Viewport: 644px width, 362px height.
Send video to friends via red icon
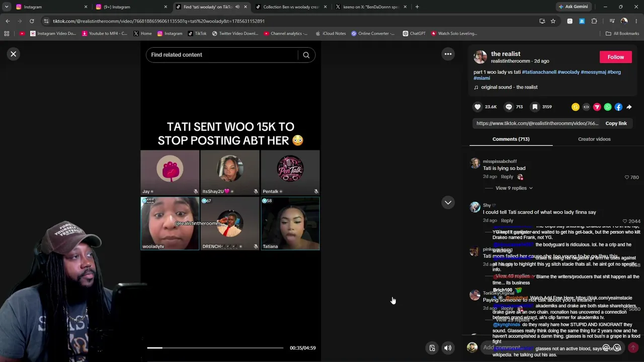pyautogui.click(x=597, y=107)
